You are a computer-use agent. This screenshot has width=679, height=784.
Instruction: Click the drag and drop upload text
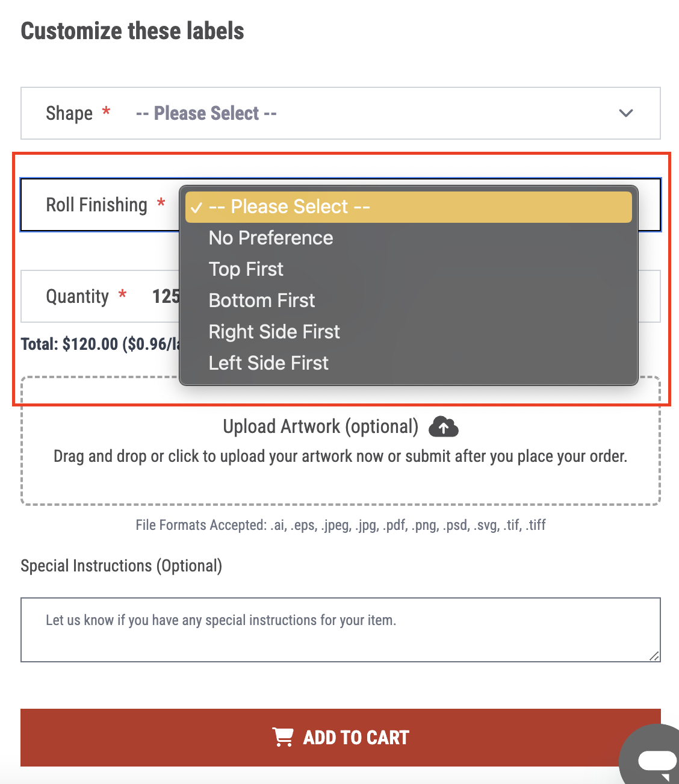coord(341,456)
